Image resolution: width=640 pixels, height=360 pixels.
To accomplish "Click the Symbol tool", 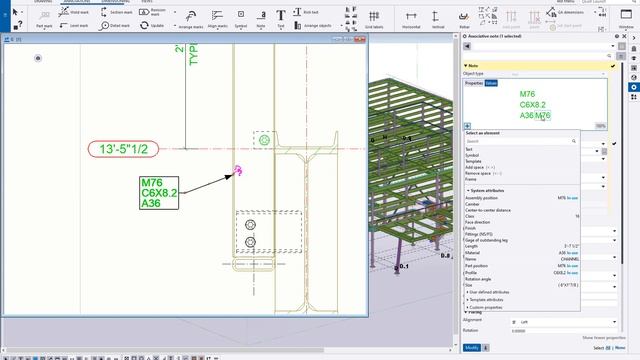I will pyautogui.click(x=241, y=19).
